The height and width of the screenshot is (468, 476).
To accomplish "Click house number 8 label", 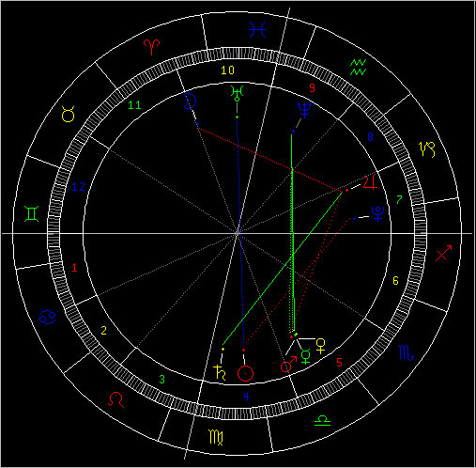I will click(370, 136).
